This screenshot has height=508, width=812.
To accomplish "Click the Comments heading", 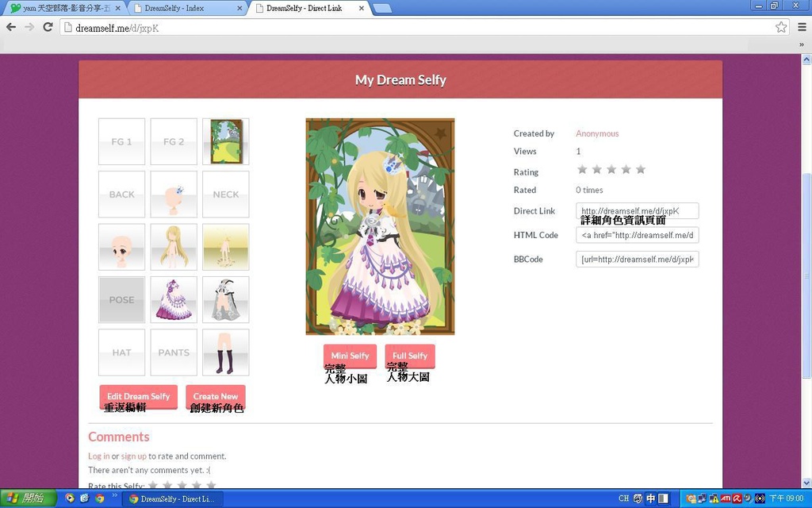I will point(119,437).
